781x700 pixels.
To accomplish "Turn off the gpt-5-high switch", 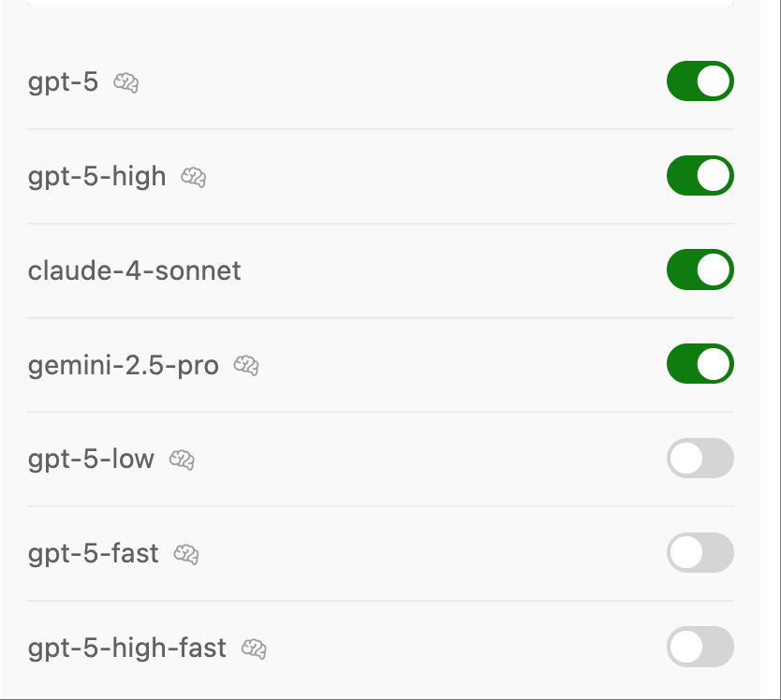I will tap(700, 176).
